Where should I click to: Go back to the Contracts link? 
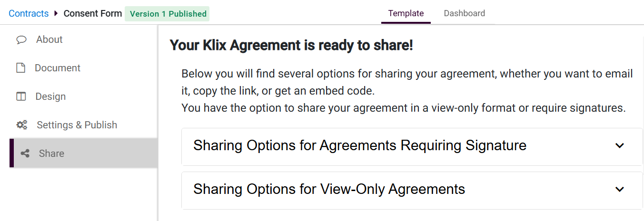tap(29, 13)
